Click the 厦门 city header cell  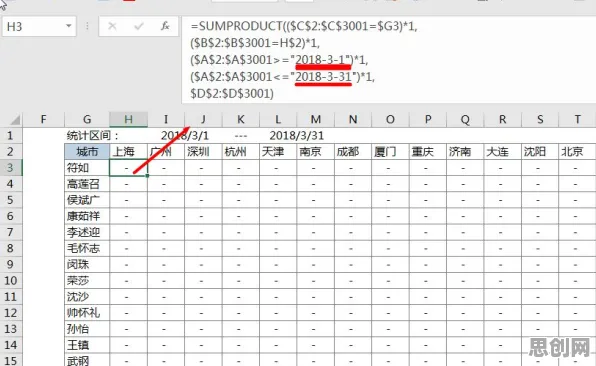tap(390, 152)
